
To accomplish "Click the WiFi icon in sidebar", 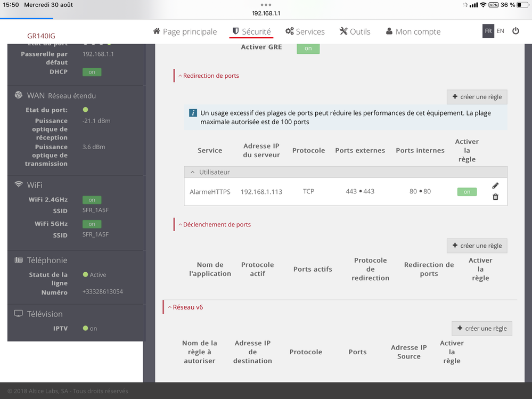I will coord(19,185).
